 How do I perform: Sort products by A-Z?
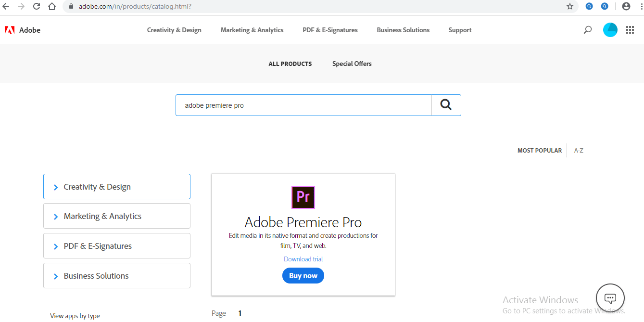tap(579, 151)
